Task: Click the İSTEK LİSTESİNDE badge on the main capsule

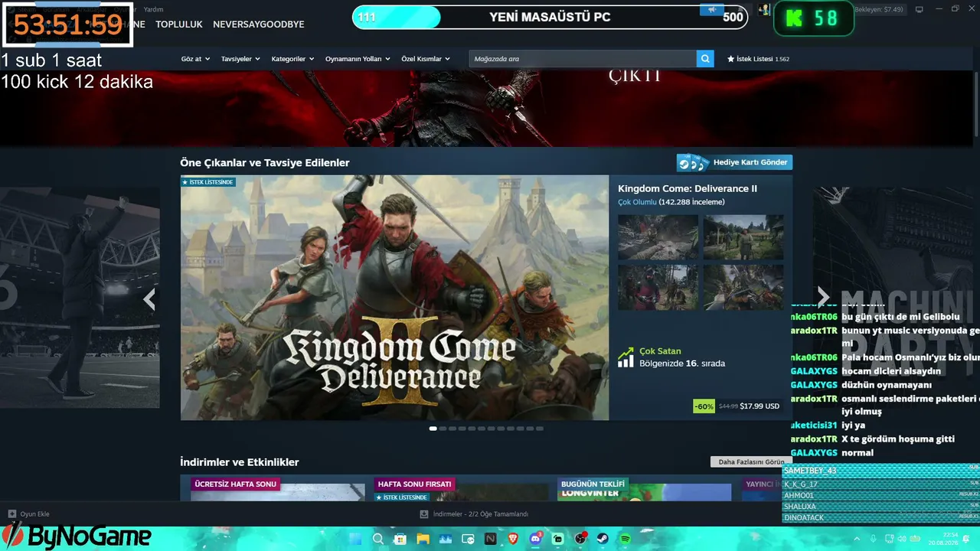Action: (207, 182)
